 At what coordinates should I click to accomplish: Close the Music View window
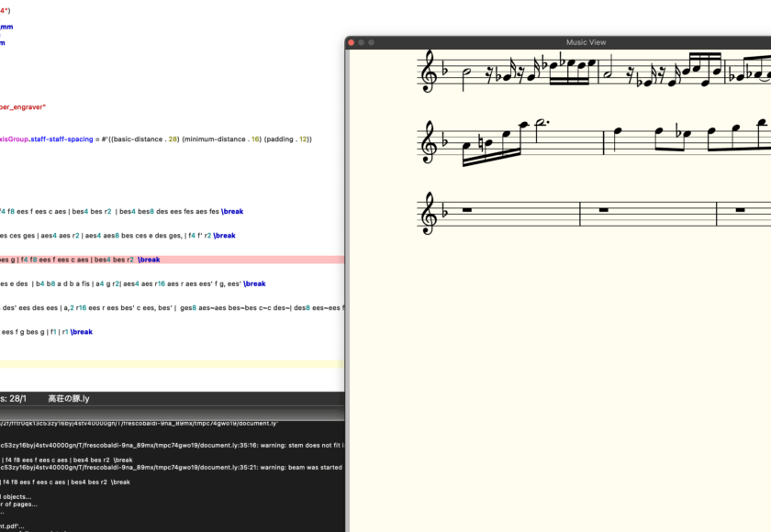(x=352, y=42)
